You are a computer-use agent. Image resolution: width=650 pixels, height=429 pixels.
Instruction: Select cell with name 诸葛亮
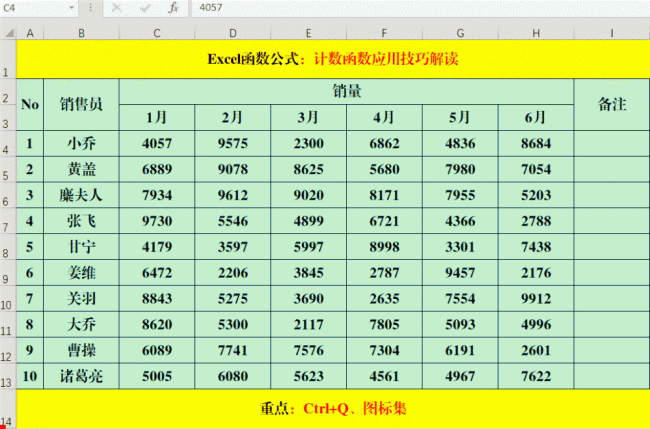point(81,376)
